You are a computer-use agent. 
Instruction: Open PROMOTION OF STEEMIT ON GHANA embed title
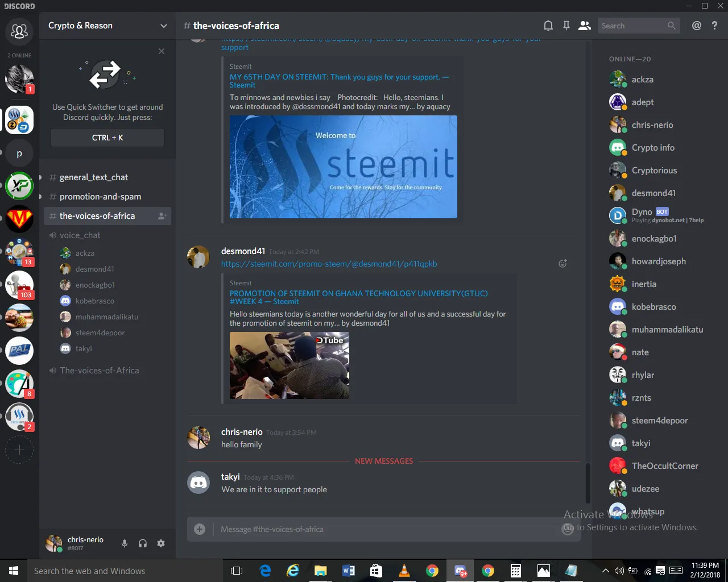point(359,297)
